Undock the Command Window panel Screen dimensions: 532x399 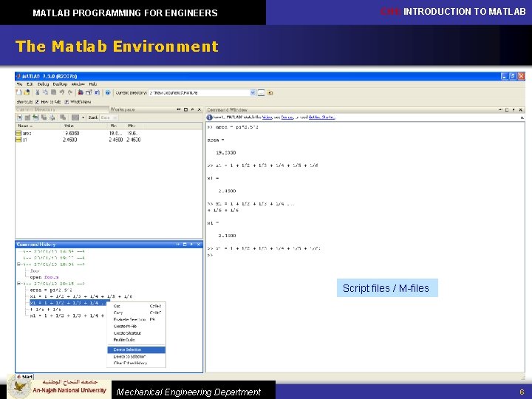click(x=514, y=109)
